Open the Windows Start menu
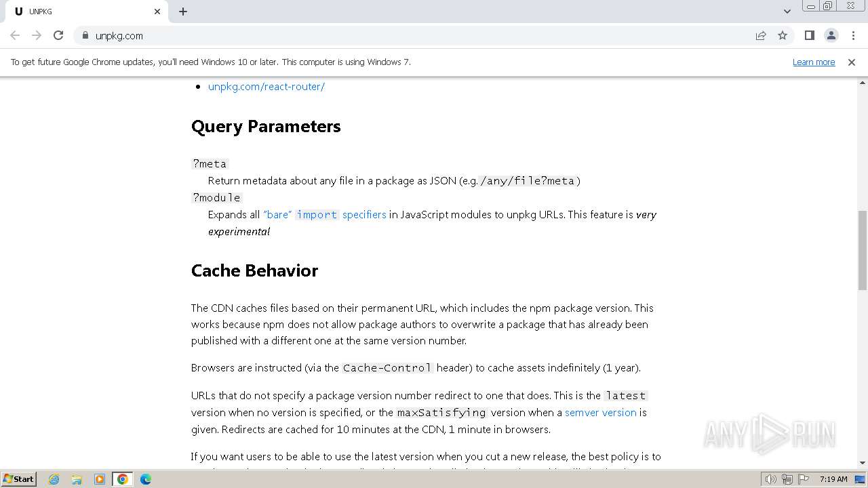This screenshot has height=488, width=868. pyautogui.click(x=19, y=479)
